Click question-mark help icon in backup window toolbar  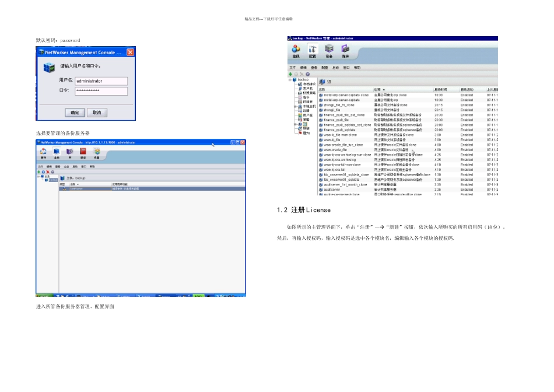click(x=308, y=74)
